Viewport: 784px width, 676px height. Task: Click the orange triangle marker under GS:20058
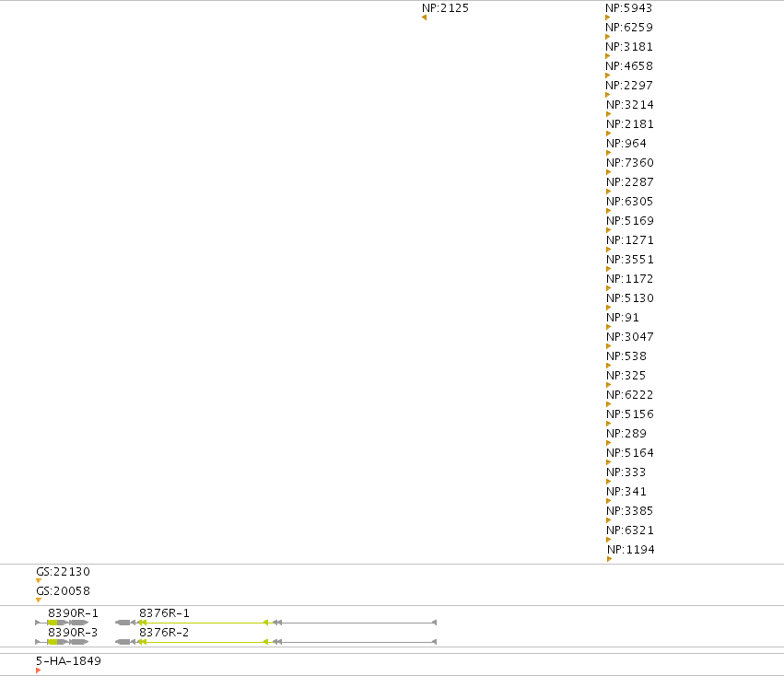pos(39,600)
